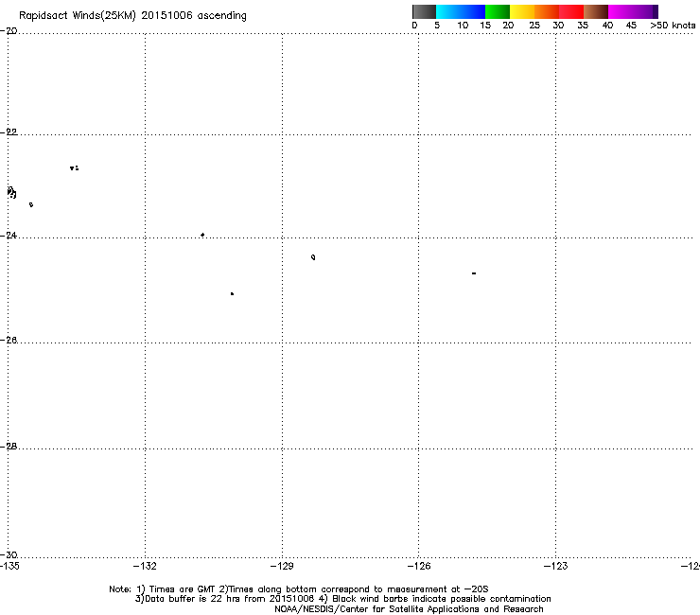Click the dot mark near -130 below -24
This screenshot has width=700, height=615.
coord(232,294)
